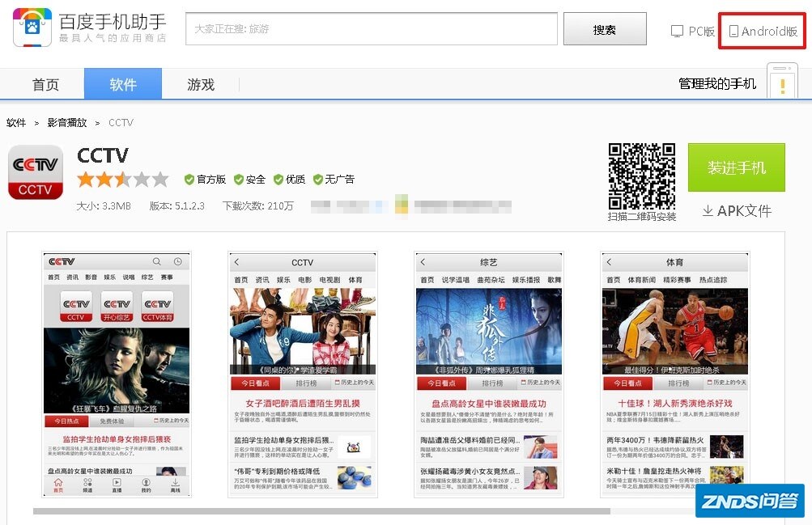812x525 pixels.
Task: Click 首页 home icon in first screenshot
Action: click(58, 485)
